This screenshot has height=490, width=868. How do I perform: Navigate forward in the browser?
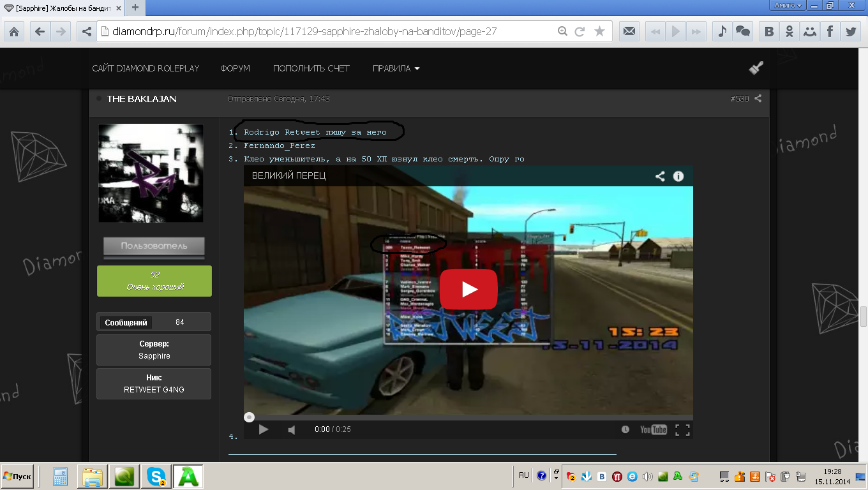pos(61,31)
